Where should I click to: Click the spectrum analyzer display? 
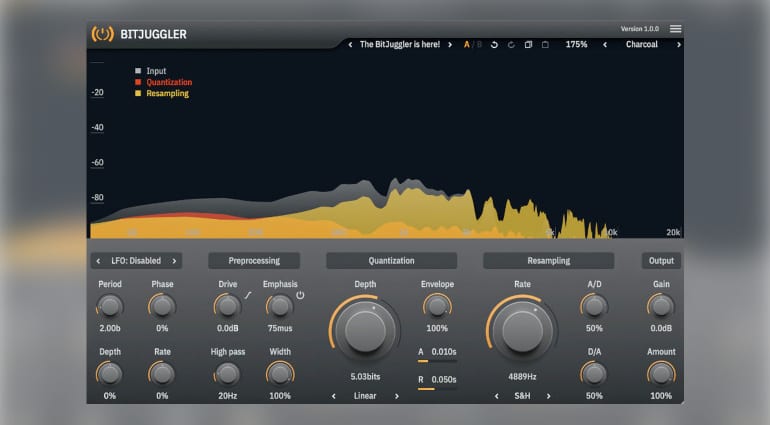pos(385,145)
